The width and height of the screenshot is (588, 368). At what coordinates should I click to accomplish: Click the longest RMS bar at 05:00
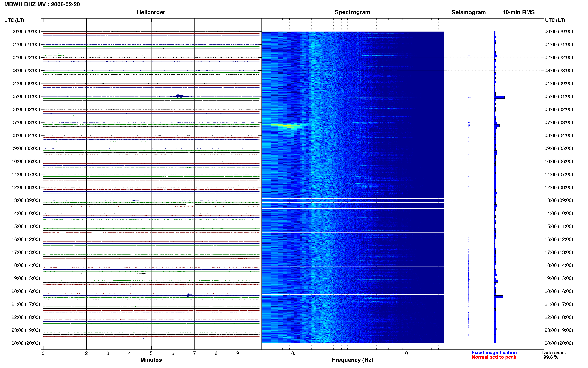tap(499, 97)
